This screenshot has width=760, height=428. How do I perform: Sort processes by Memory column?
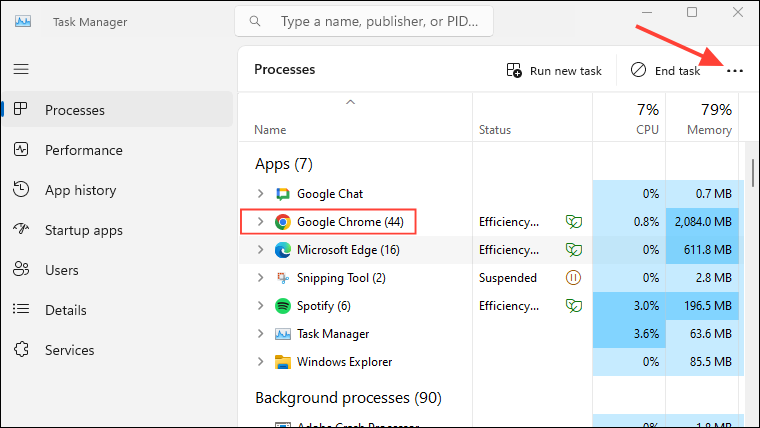709,118
